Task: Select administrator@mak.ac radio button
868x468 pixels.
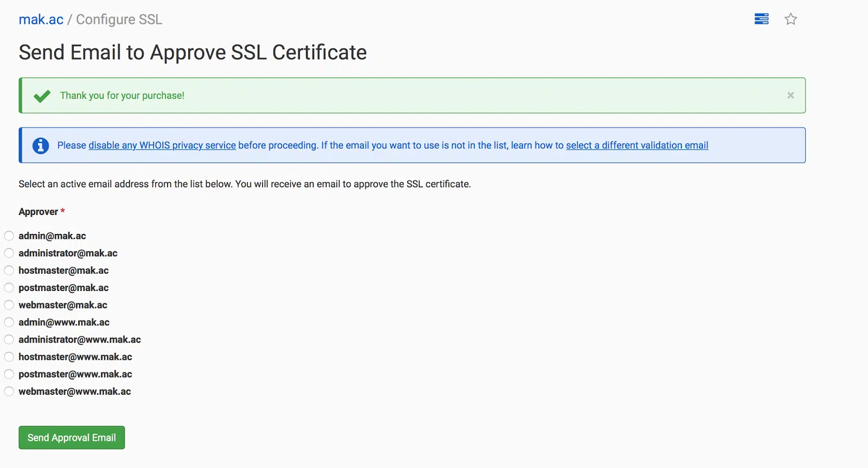Action: 9,253
